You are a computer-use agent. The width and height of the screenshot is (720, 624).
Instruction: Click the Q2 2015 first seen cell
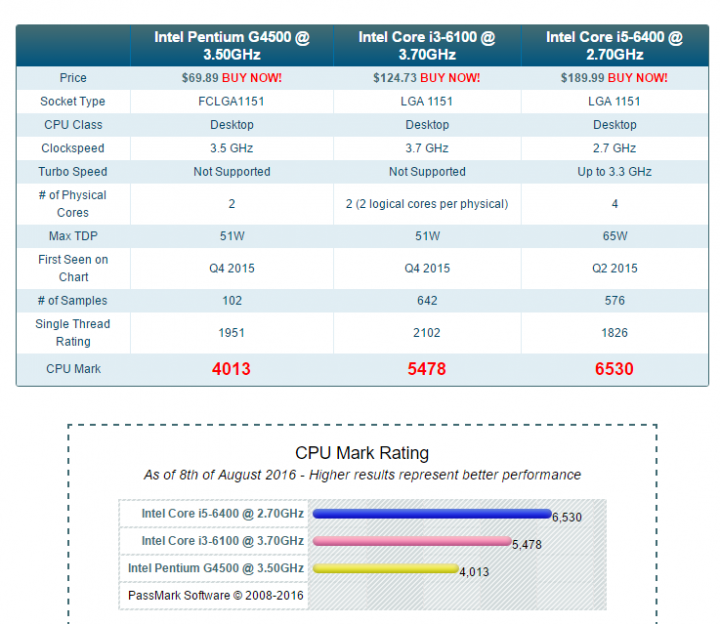pyautogui.click(x=615, y=268)
